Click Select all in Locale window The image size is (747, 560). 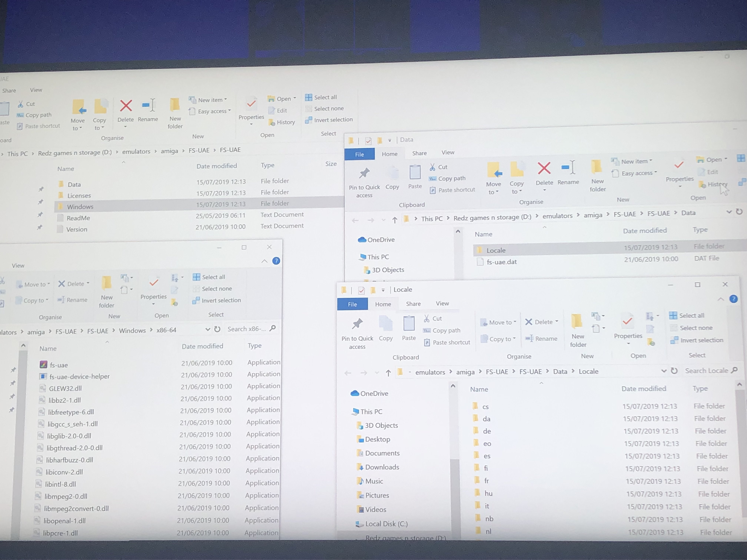click(x=687, y=315)
